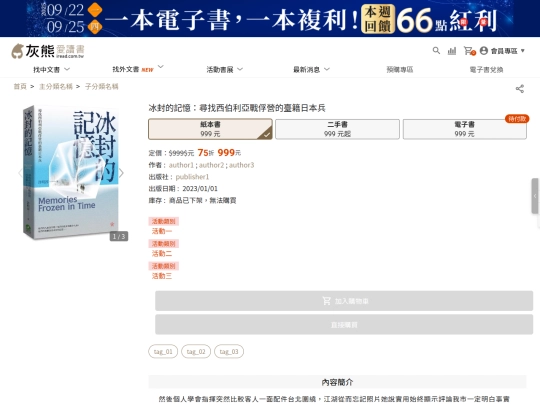Open 活動三 promotion link
Screen dimensions: 540x405
[162, 276]
